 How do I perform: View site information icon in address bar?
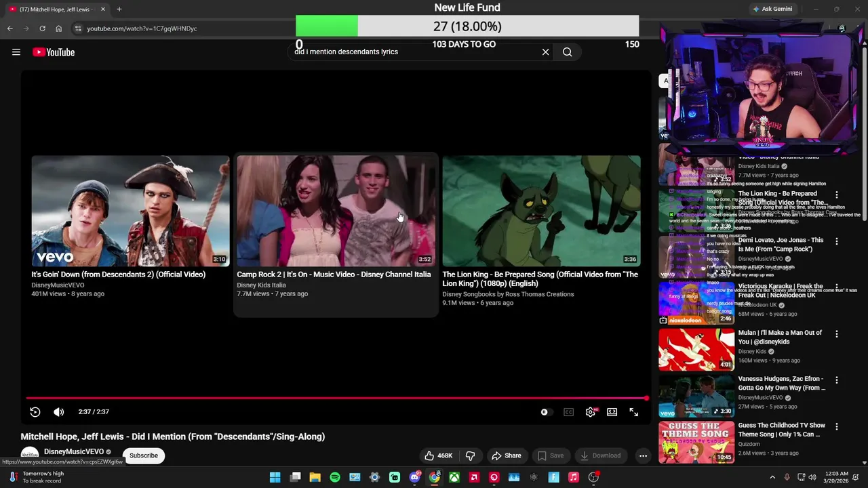click(78, 28)
